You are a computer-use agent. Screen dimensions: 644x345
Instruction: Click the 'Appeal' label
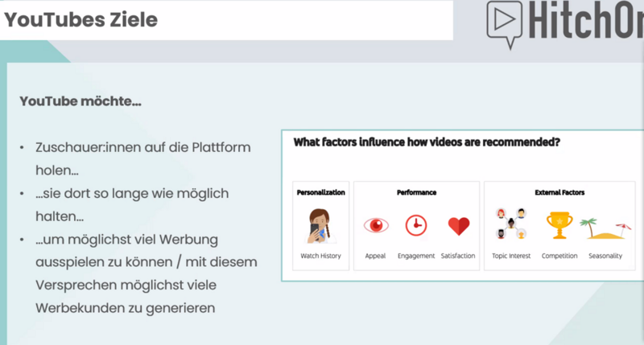click(375, 256)
